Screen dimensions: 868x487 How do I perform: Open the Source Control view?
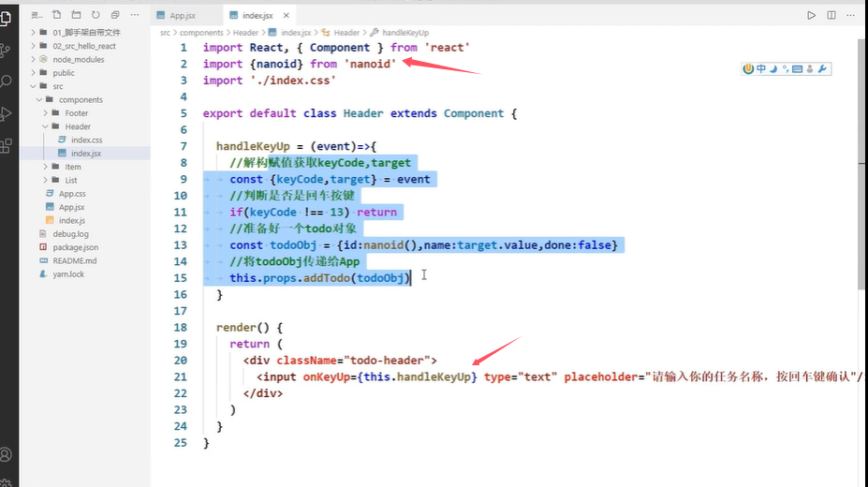tap(5, 51)
